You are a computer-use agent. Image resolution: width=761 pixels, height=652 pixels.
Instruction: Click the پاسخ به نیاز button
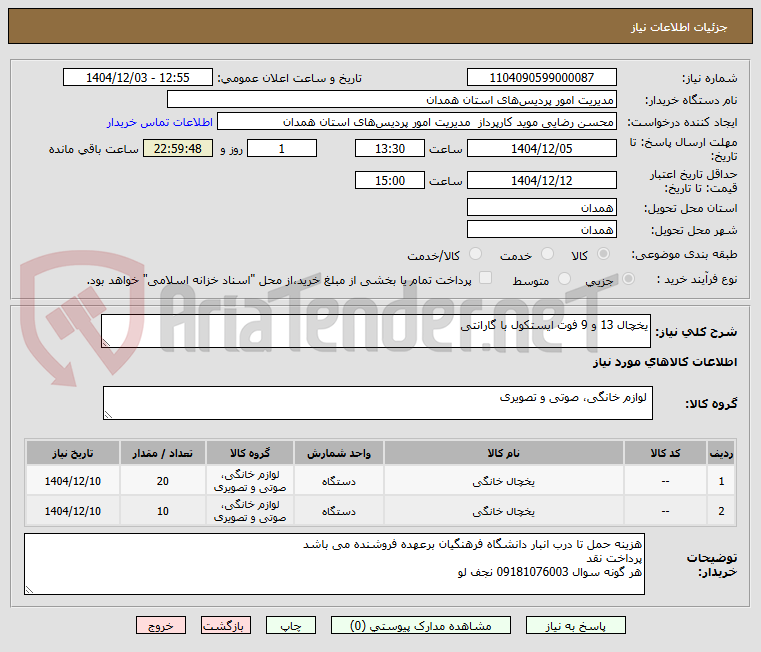click(x=576, y=625)
